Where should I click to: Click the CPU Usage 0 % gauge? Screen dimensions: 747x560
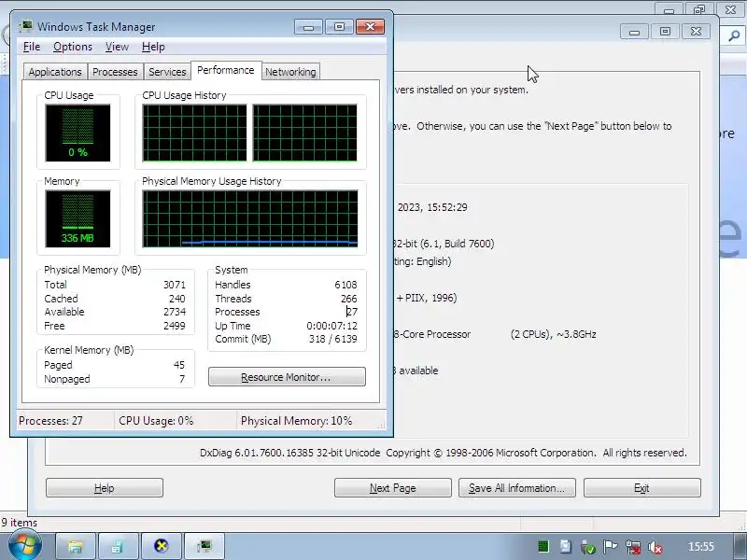[x=78, y=133]
